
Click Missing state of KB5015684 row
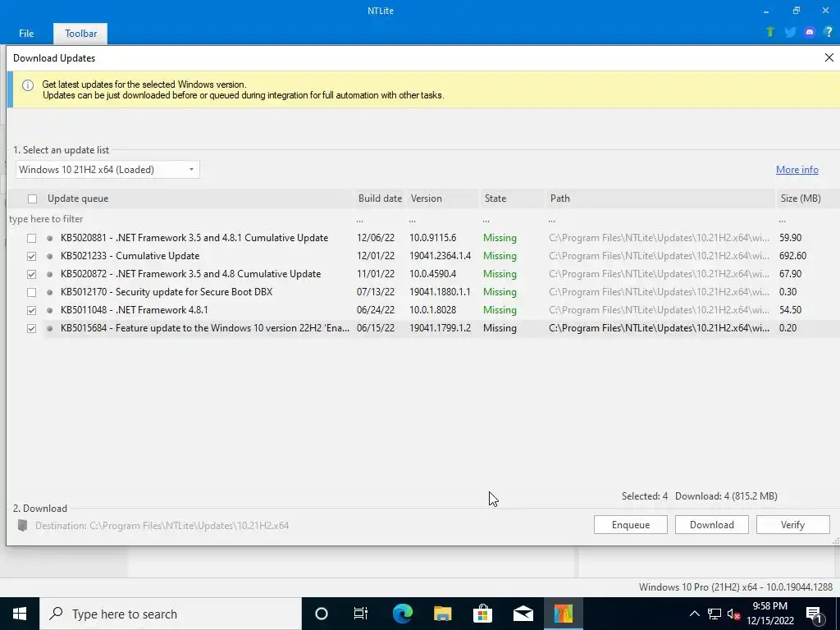pos(500,328)
